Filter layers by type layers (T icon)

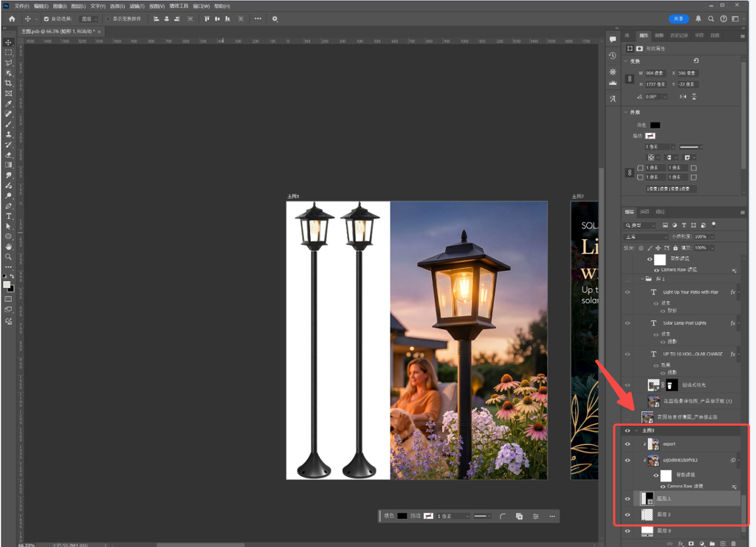coord(684,225)
